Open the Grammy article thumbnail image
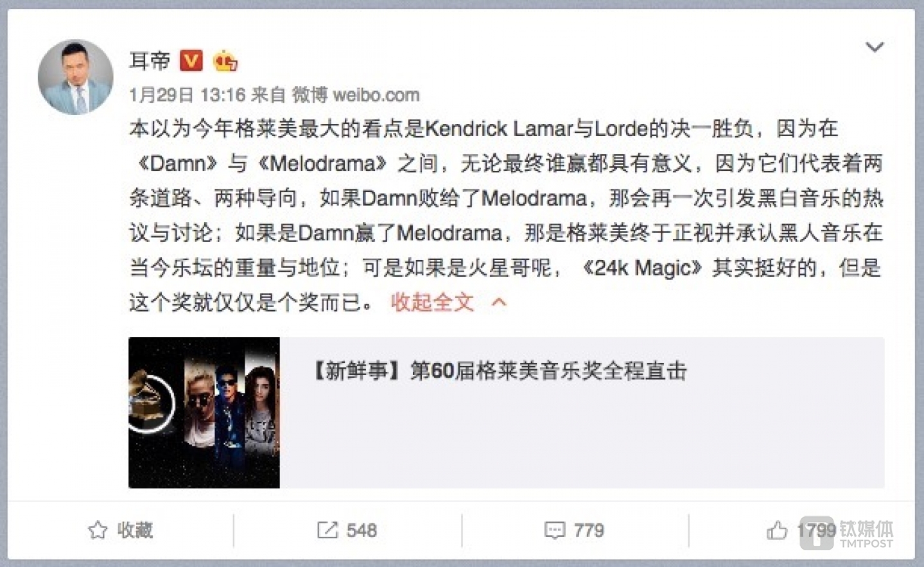This screenshot has height=567, width=924. point(204,412)
